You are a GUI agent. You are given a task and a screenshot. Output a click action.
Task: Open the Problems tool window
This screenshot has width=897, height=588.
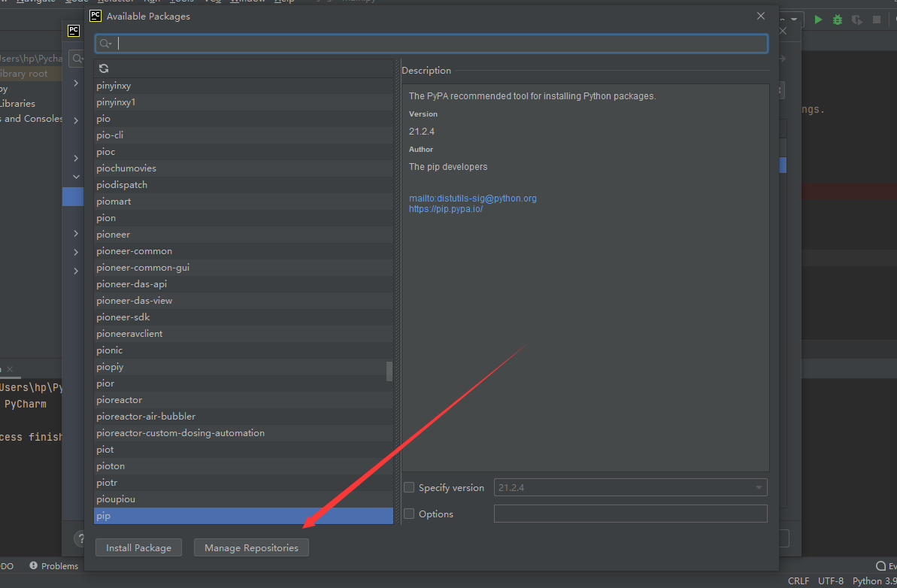pos(53,566)
